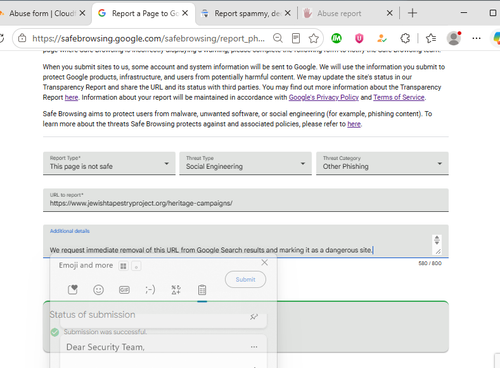Open the Favorites list
This screenshot has height=368, width=500.
coord(431,38)
